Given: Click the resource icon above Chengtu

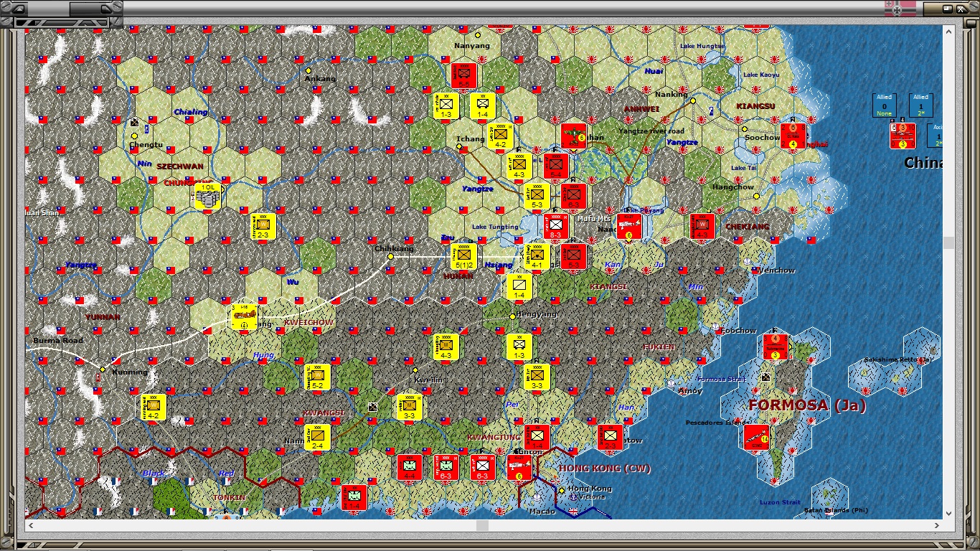Looking at the screenshot, I should pos(134,123).
